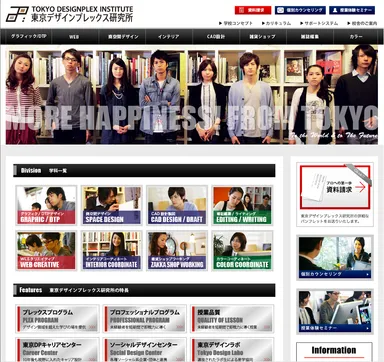Select the インテリア nav tab
Image resolution: width=384 pixels, height=362 pixels.
(x=169, y=37)
